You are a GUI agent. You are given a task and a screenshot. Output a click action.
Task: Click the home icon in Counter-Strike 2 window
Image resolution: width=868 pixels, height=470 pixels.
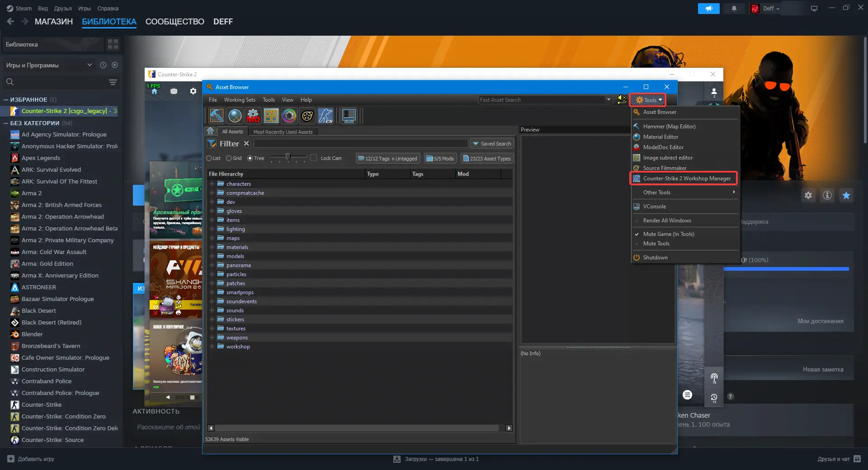pyautogui.click(x=154, y=91)
